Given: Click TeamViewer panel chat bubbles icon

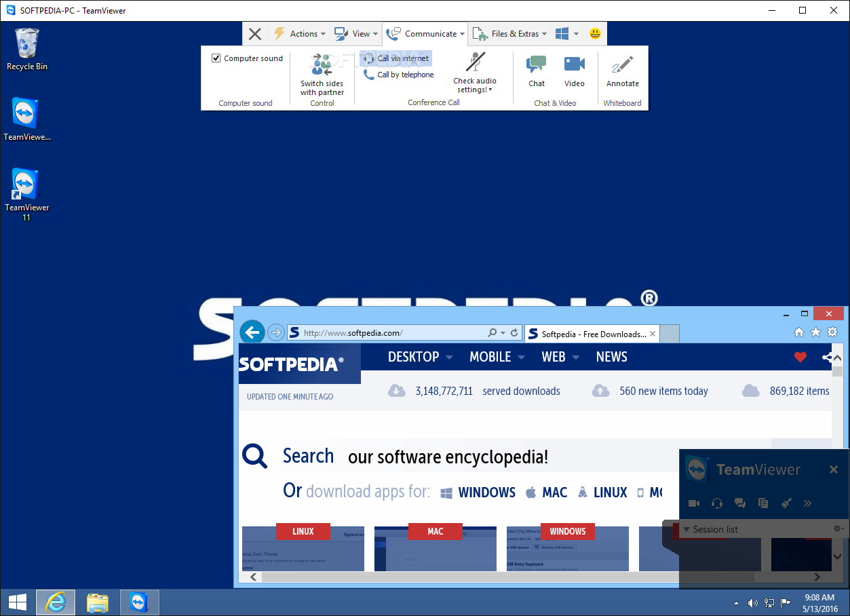Looking at the screenshot, I should (x=740, y=503).
